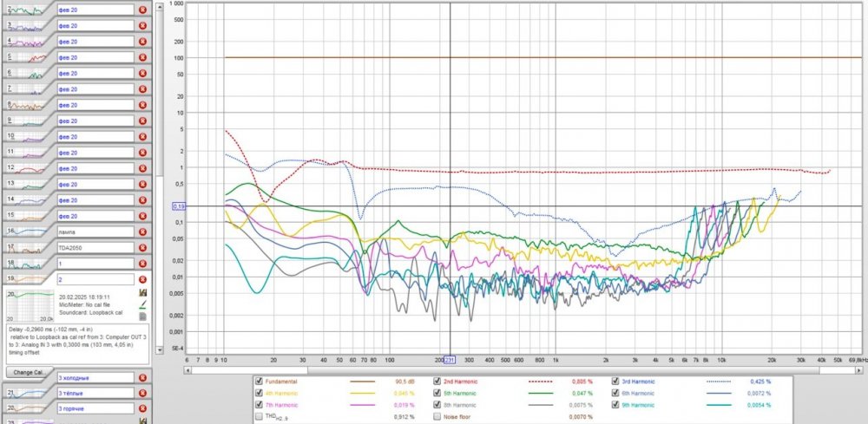Image resolution: width=868 pixels, height=424 pixels.
Task: Toggle the 2nd Harmonic trace checkbox
Action: click(x=438, y=381)
